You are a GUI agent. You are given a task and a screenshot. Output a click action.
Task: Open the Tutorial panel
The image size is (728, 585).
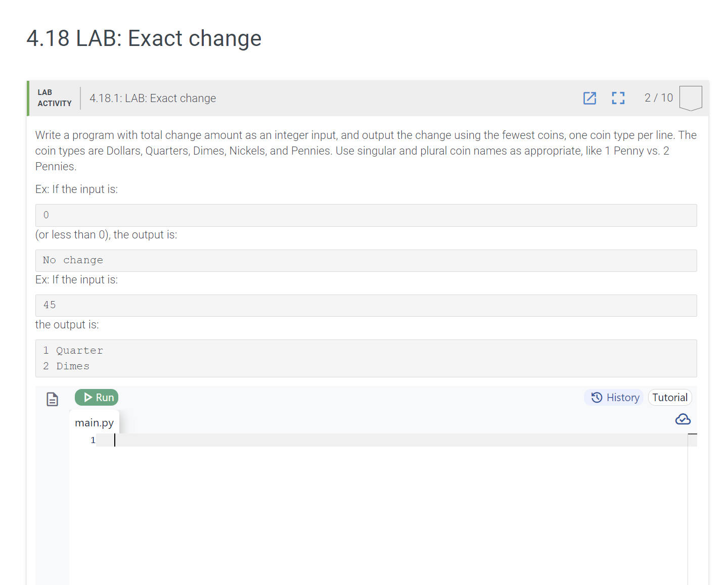click(670, 398)
